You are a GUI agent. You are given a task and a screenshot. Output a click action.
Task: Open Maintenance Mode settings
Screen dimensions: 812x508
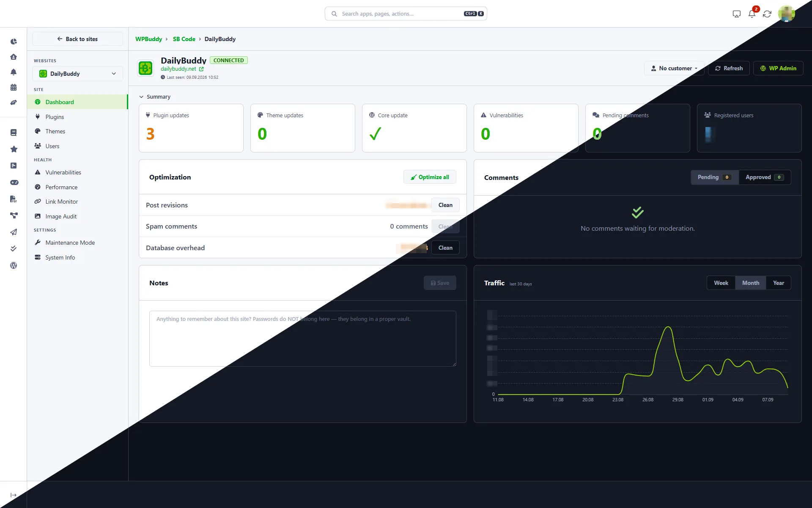point(77,243)
